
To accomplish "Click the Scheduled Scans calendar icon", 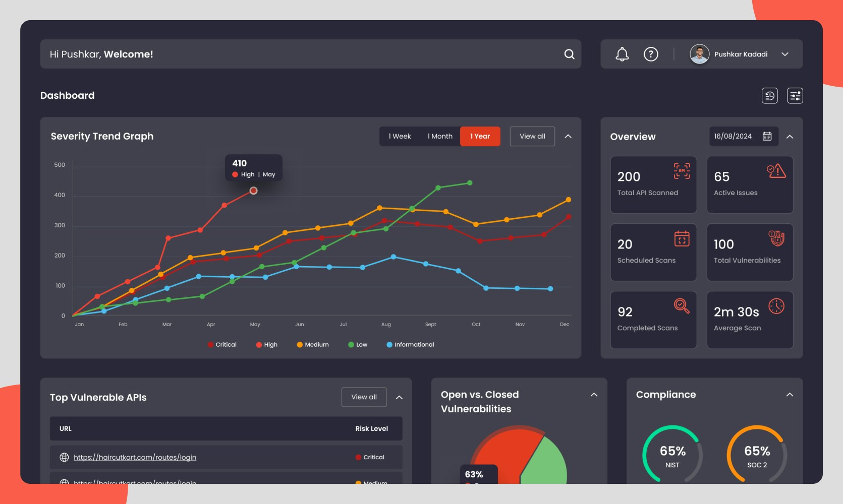I will pyautogui.click(x=682, y=238).
